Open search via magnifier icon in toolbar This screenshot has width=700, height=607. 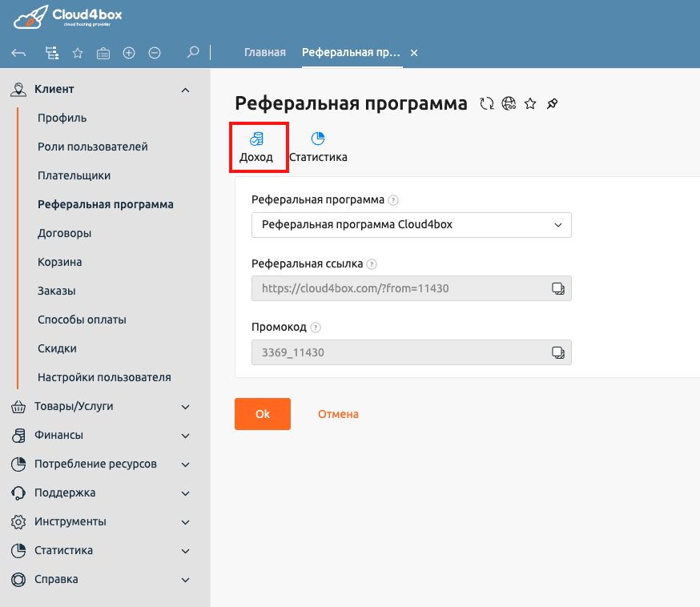[x=192, y=52]
